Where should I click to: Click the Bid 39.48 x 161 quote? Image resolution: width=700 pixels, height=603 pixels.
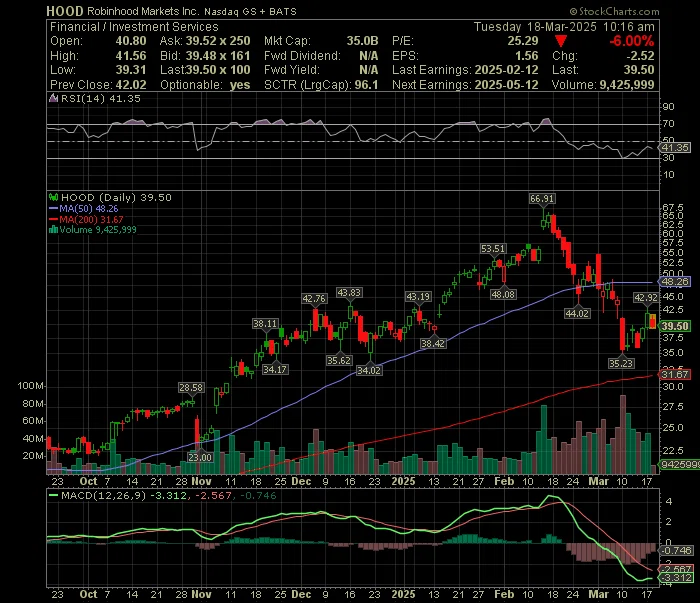(x=217, y=56)
